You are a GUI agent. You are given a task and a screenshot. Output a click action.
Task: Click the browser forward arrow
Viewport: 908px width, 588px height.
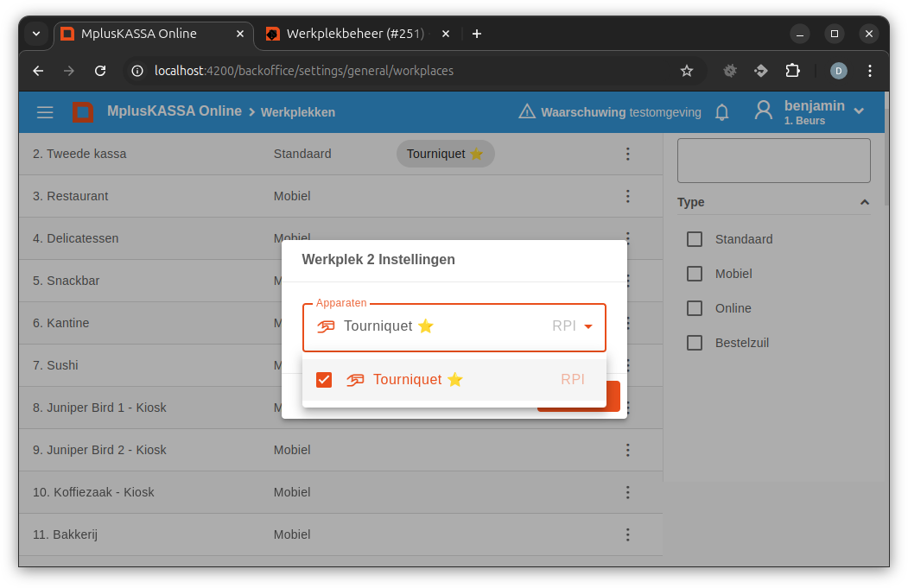tap(69, 71)
